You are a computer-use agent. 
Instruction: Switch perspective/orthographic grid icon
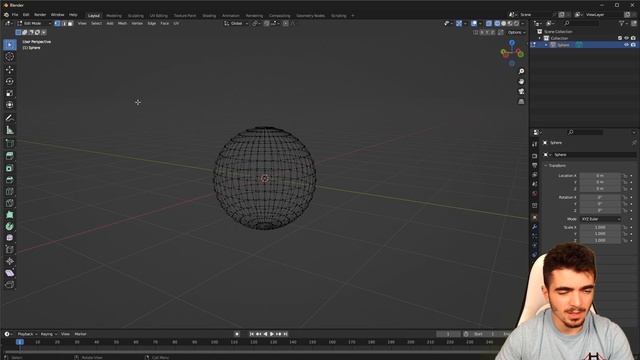(521, 102)
